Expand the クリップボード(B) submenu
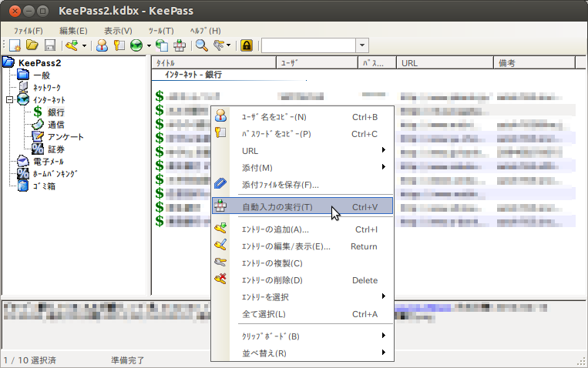Viewport: 588px width, 368px height. [x=302, y=336]
